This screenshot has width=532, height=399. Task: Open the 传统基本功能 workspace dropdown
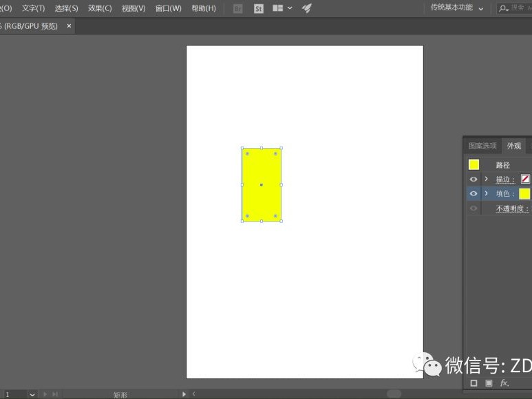(457, 8)
